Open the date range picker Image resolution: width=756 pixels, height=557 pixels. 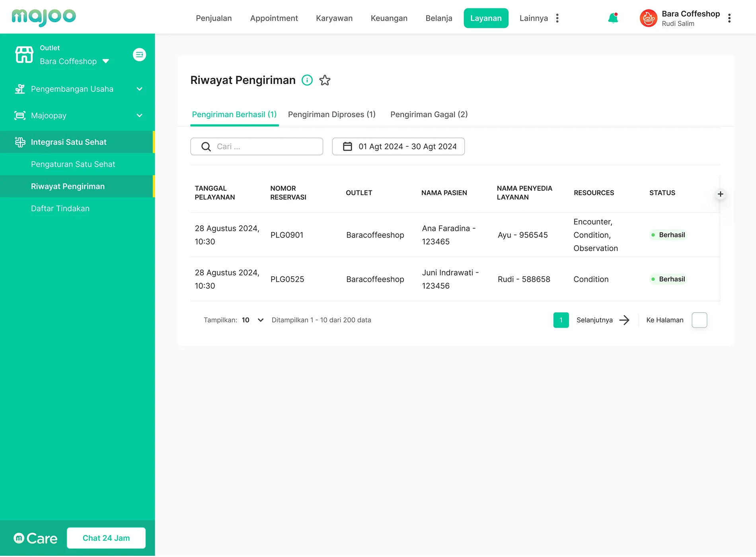398,147
